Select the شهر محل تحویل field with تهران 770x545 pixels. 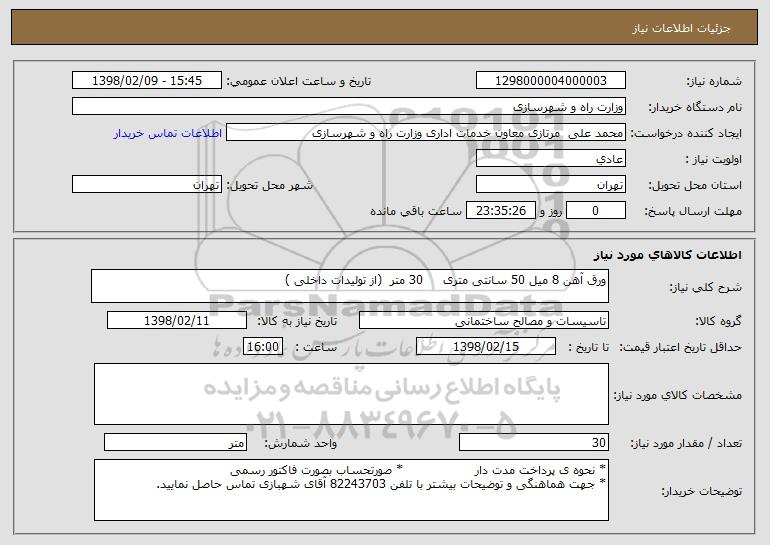[x=147, y=185]
